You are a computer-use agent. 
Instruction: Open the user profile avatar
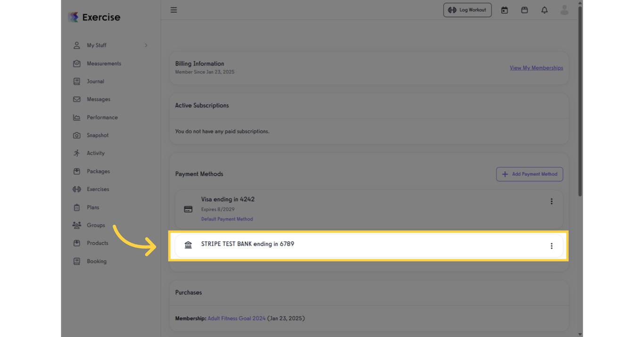point(564,10)
